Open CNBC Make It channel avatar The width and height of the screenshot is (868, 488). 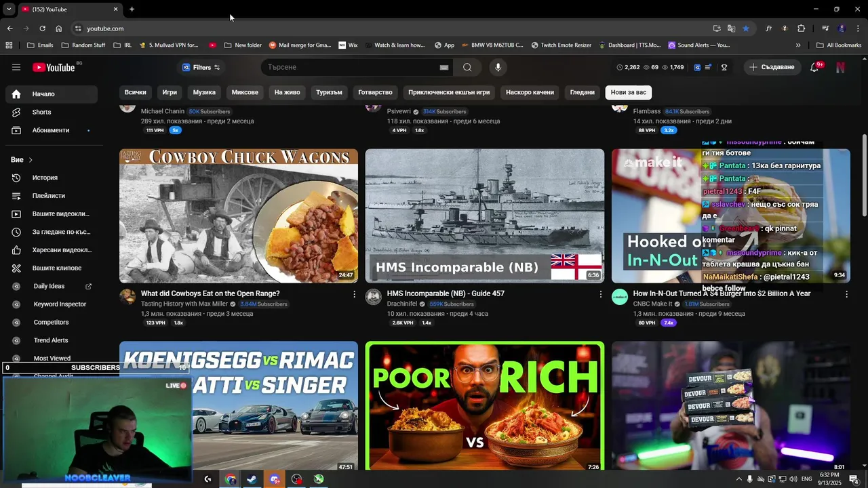click(x=620, y=297)
